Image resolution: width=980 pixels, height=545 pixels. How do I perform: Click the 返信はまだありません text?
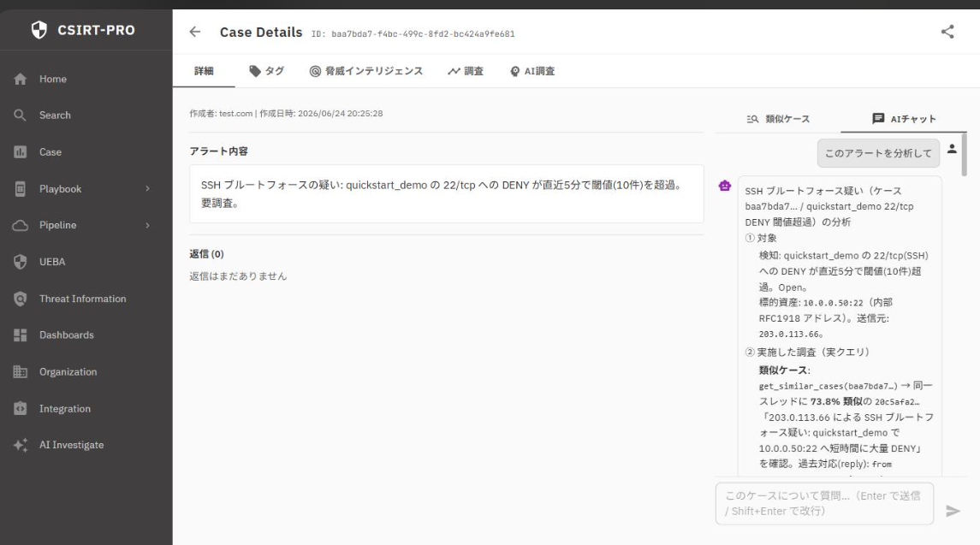tap(238, 276)
